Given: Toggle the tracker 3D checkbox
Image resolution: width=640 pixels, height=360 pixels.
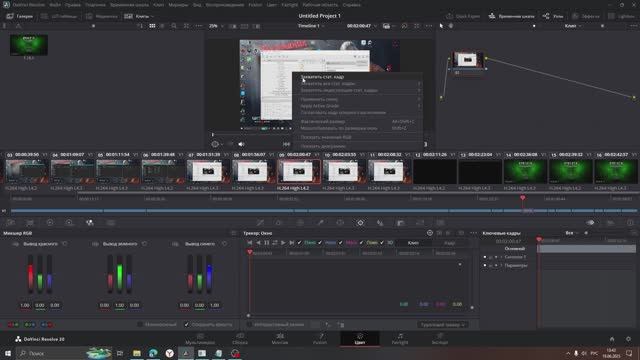Looking at the screenshot, I should tap(382, 242).
